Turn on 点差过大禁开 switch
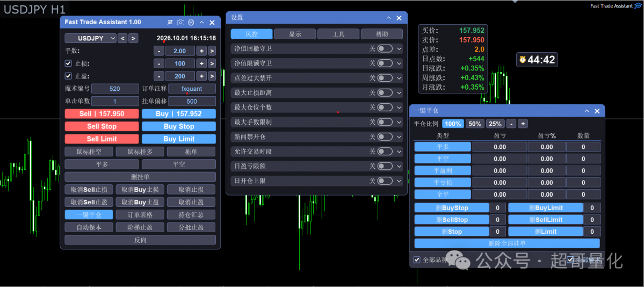Viewport: 644px width, 287px height. [x=385, y=78]
